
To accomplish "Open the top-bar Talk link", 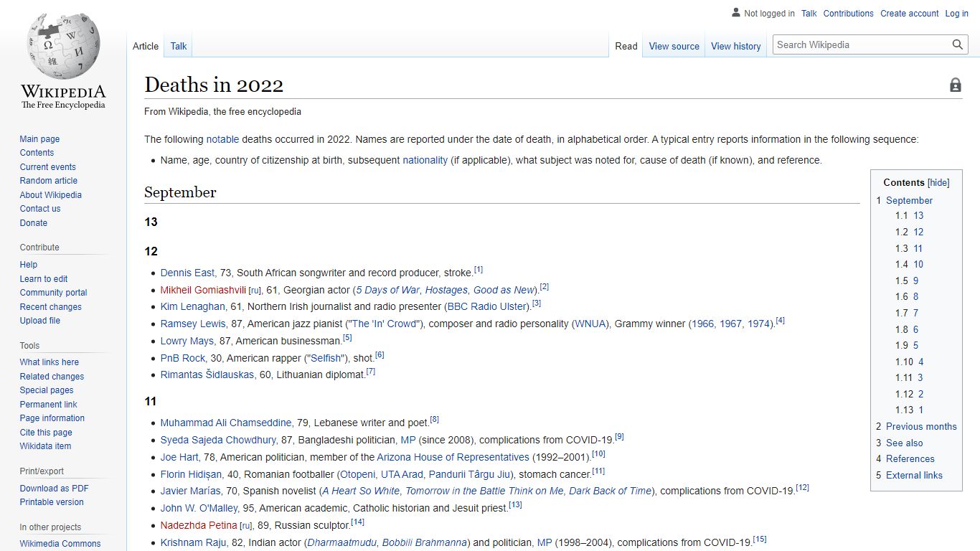I will click(809, 14).
